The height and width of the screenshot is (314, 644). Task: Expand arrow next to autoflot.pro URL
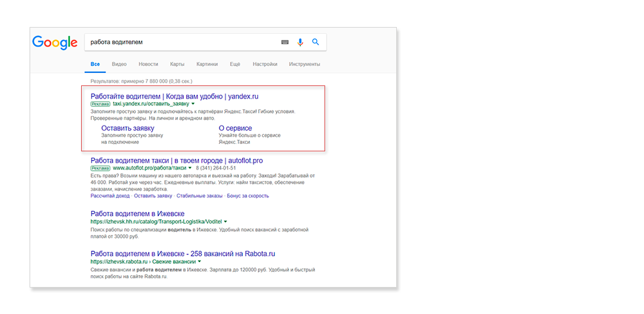click(x=190, y=168)
